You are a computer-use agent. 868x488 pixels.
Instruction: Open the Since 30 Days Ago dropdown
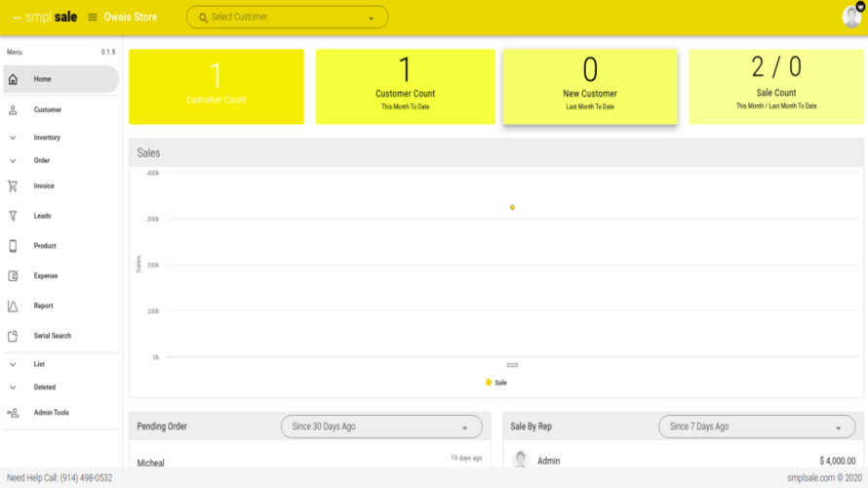[x=381, y=427]
